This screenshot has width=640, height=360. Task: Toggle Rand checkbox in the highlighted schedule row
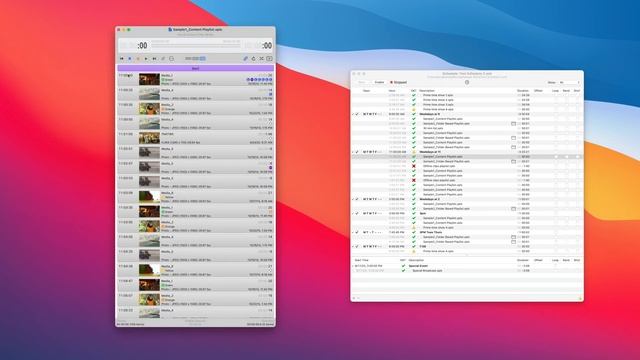[566, 157]
